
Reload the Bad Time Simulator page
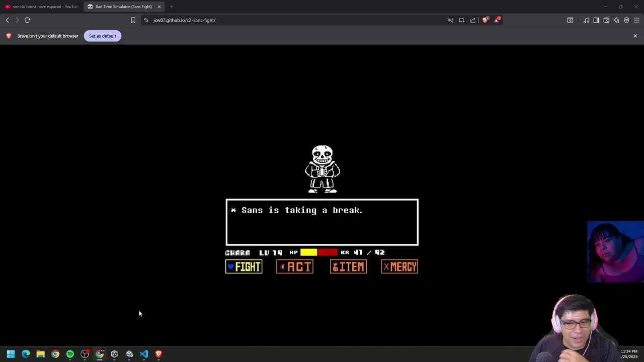(x=27, y=20)
